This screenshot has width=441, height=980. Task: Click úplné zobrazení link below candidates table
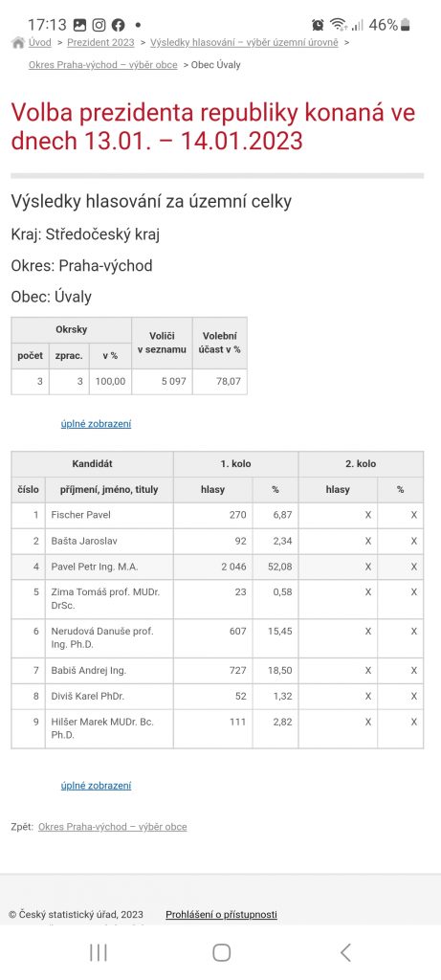pos(97,786)
